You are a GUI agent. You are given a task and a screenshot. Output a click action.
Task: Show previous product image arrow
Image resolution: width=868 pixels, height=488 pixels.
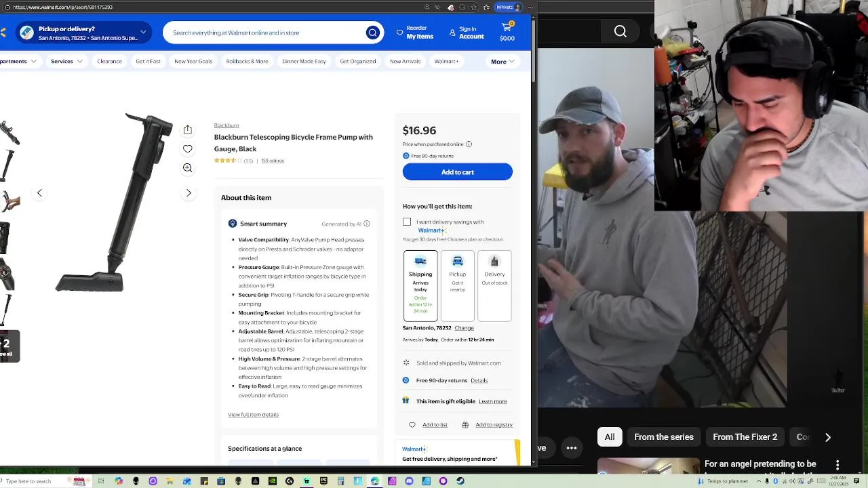click(x=39, y=193)
